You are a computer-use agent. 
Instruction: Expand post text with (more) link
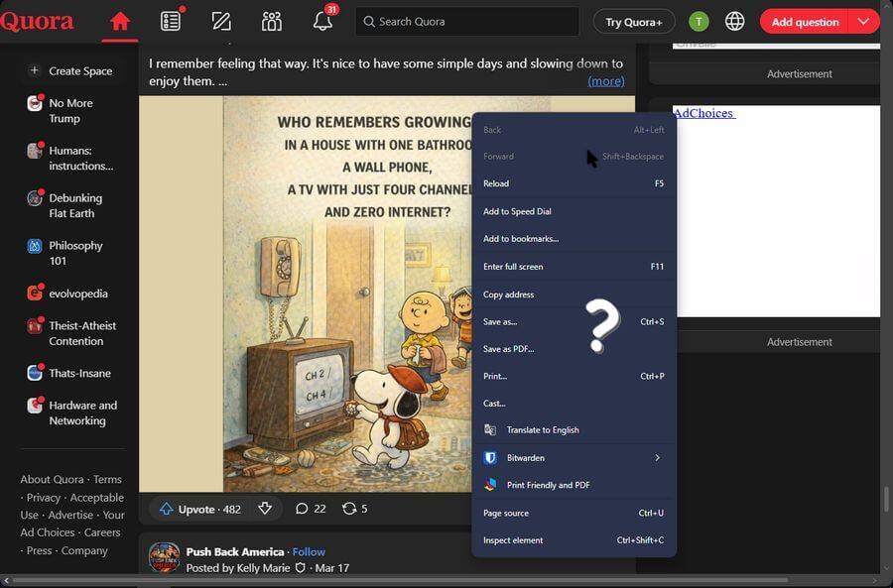(605, 81)
